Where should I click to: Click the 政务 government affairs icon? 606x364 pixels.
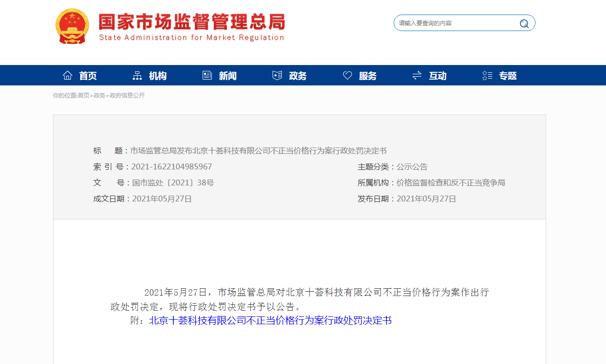[x=277, y=75]
